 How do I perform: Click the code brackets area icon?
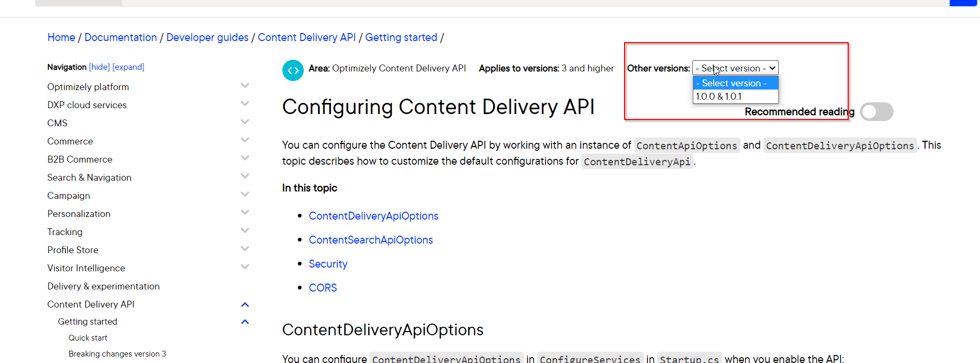293,70
